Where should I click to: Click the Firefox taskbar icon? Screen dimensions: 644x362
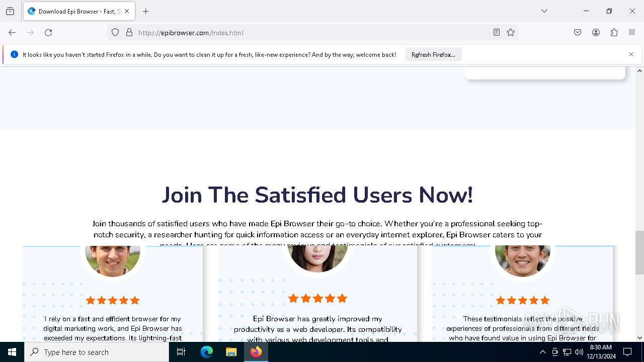pyautogui.click(x=256, y=352)
